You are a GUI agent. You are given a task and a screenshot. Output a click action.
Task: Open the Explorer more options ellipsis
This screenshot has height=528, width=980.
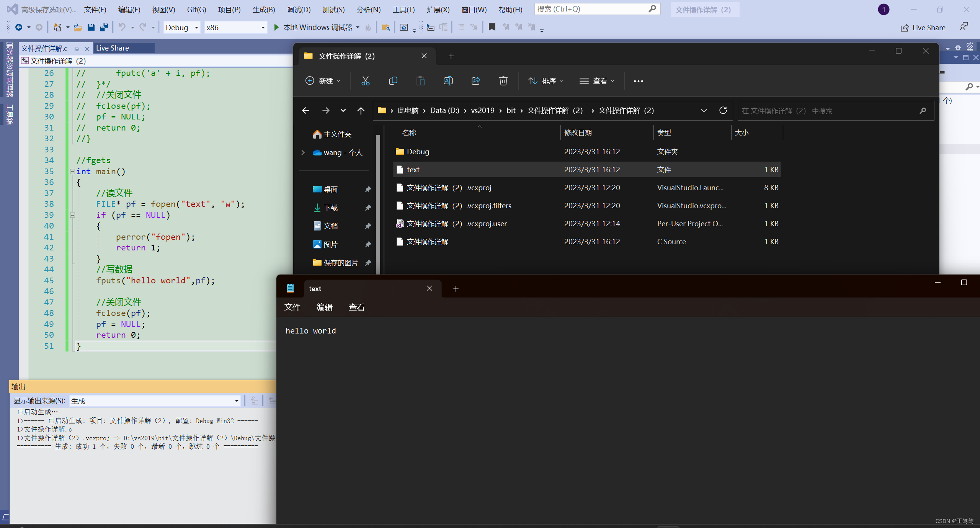(638, 81)
